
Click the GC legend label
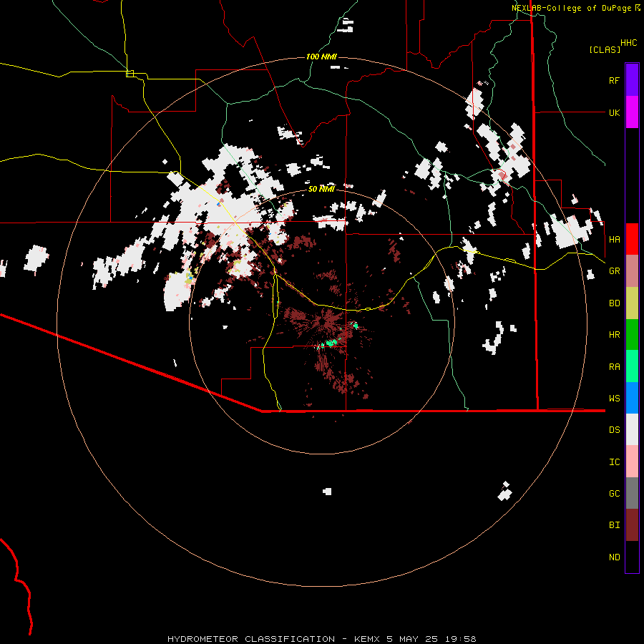point(614,494)
